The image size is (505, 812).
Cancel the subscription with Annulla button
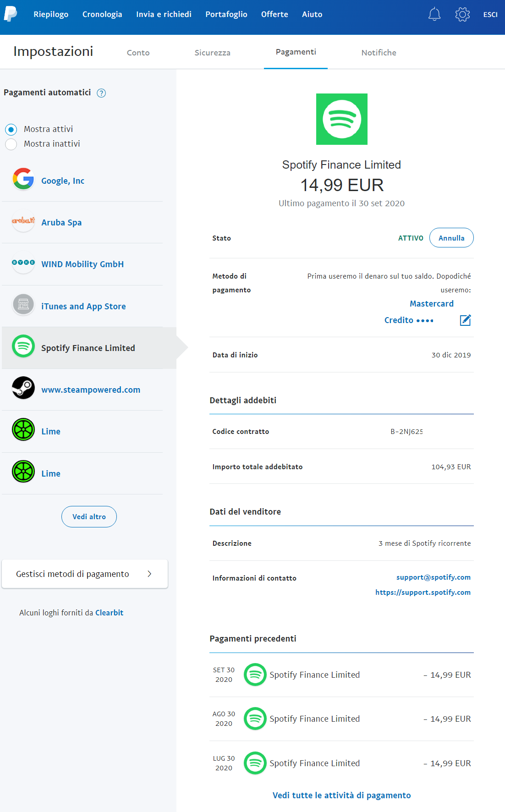point(451,238)
